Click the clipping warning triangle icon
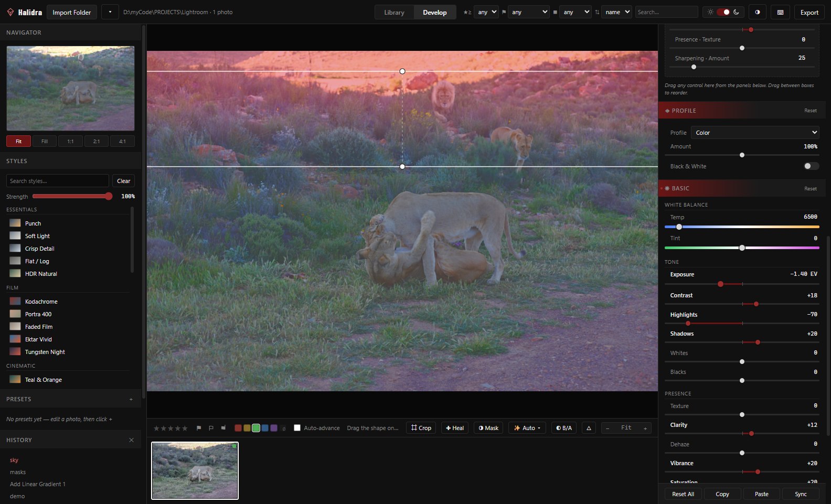Screen dimensions: 831x504 589,428
